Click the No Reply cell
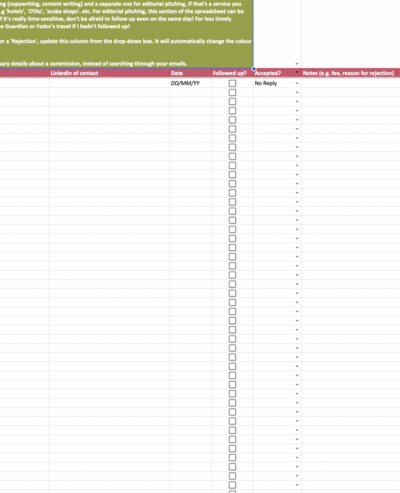This screenshot has height=493, width=400. click(x=277, y=83)
